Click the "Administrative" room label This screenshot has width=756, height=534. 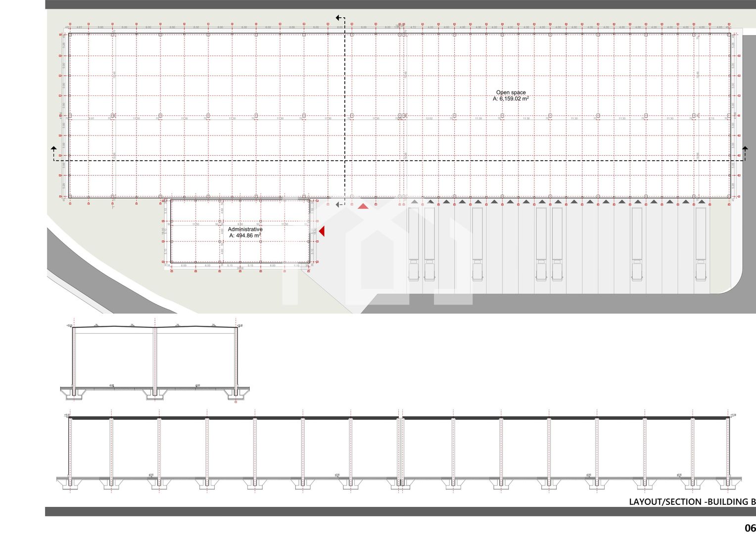[x=245, y=229]
